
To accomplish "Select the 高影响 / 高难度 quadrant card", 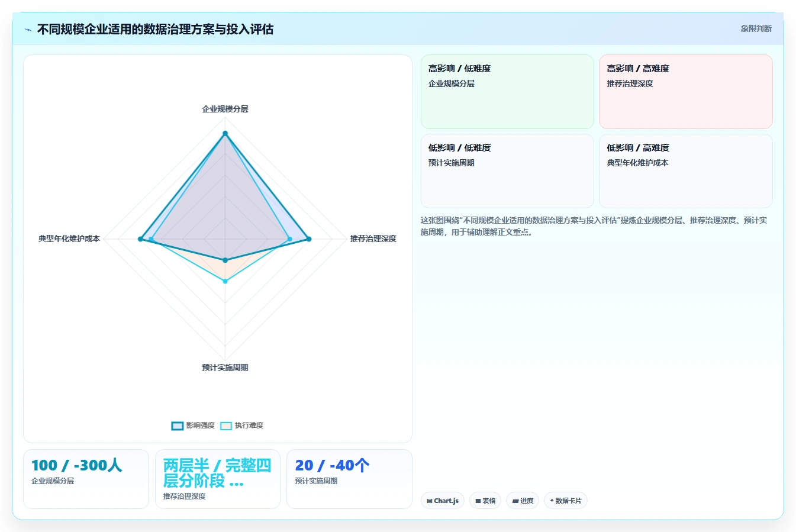I will 686,92.
